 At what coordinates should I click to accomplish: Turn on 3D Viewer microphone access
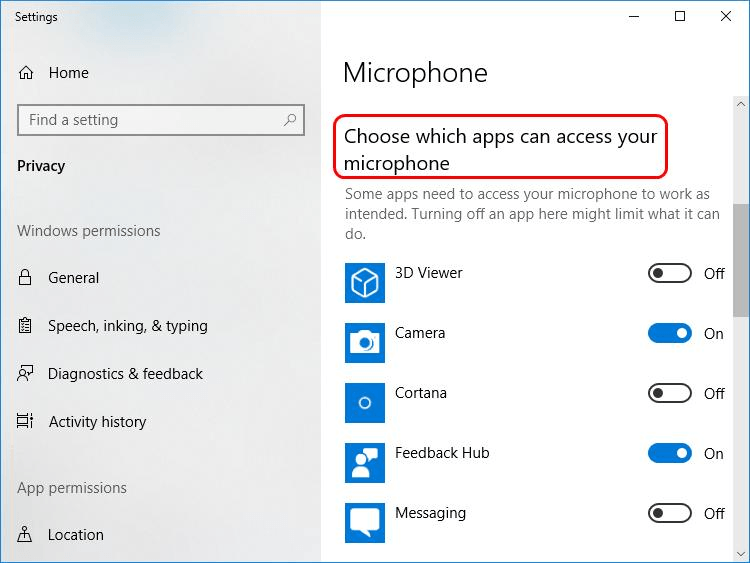(x=670, y=274)
